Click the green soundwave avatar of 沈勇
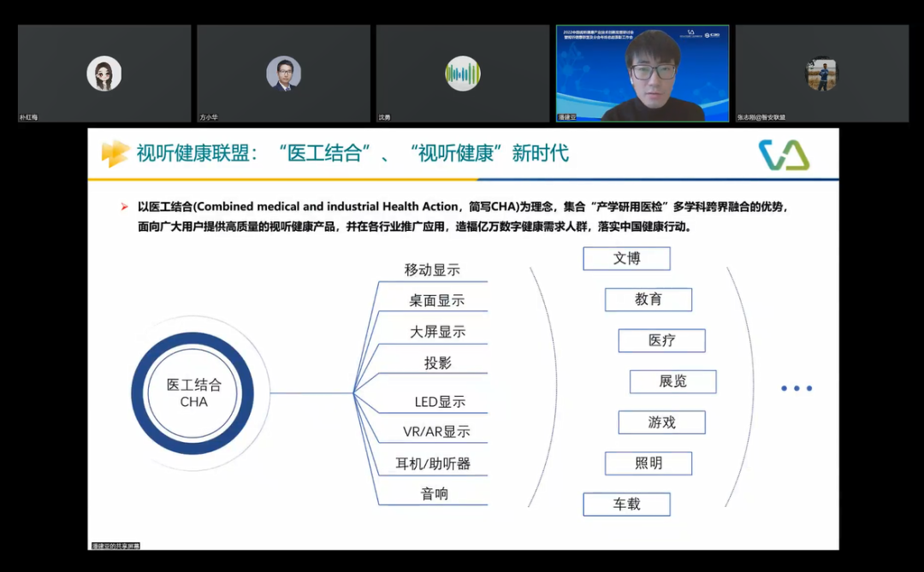 coord(463,74)
